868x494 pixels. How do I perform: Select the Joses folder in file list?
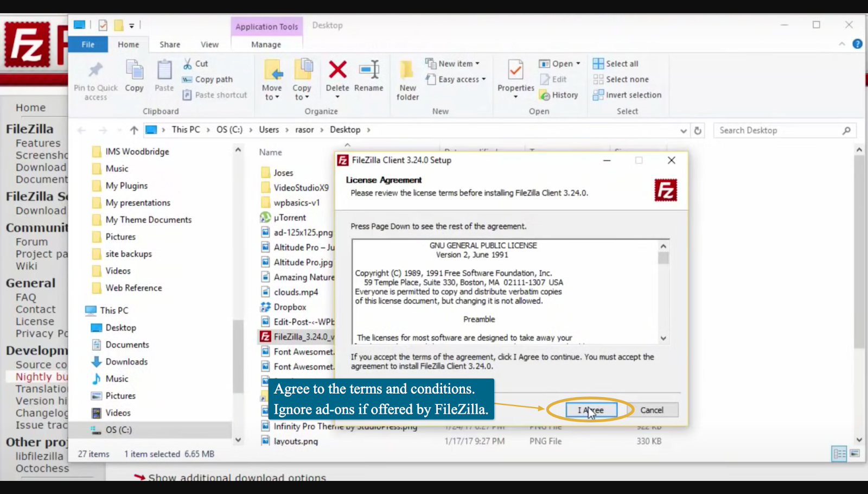(283, 173)
